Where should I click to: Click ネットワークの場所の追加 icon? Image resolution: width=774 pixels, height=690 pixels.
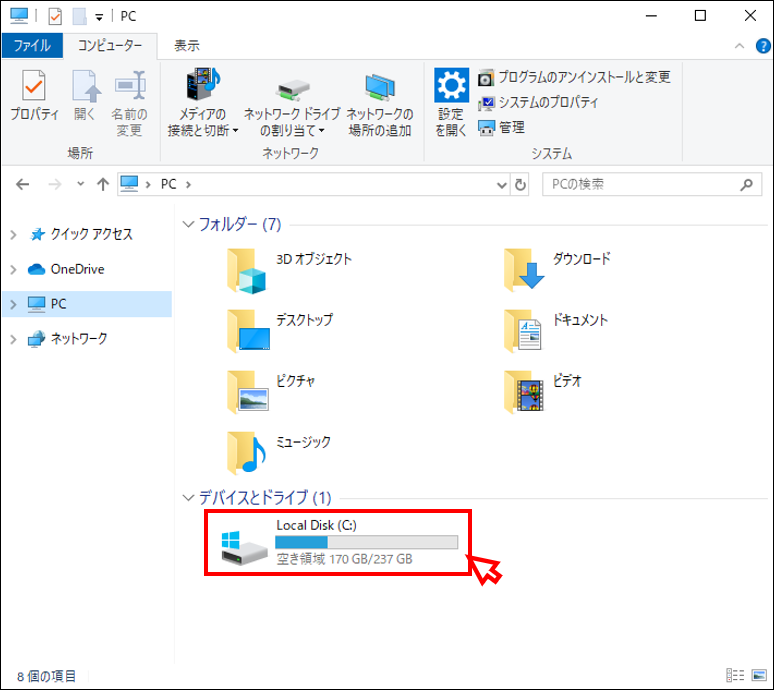[380, 103]
